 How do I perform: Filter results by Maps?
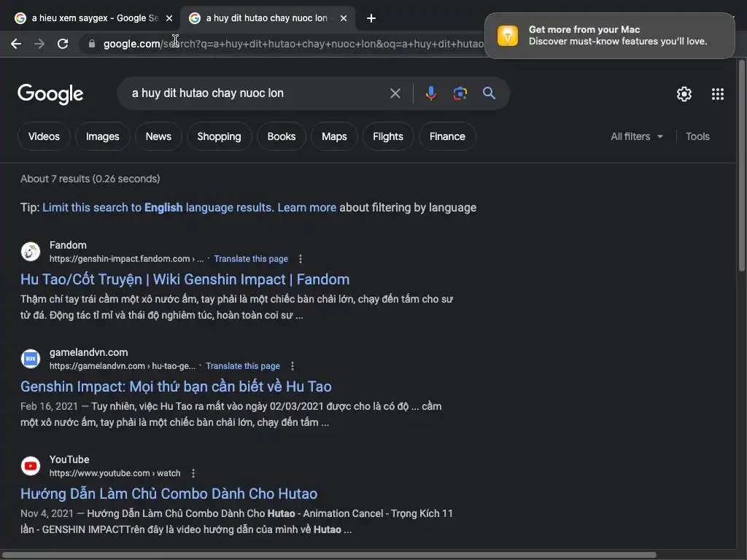tap(334, 136)
